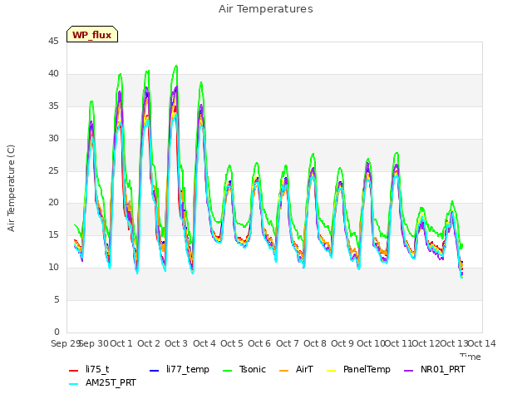The height and width of the screenshot is (399, 532).
Task: Toggle the NR01_PRT legend entry
Action: (435, 369)
